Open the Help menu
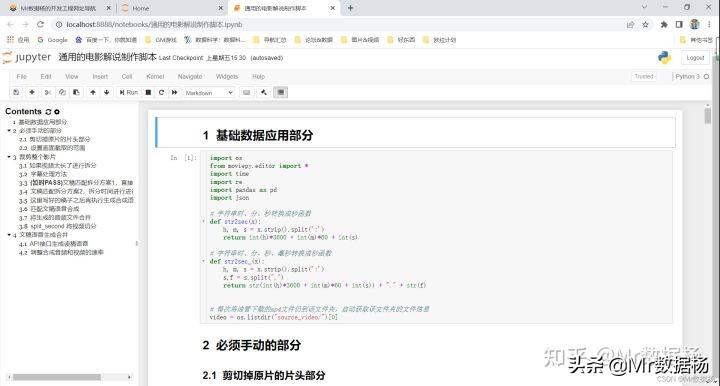 pyautogui.click(x=259, y=77)
